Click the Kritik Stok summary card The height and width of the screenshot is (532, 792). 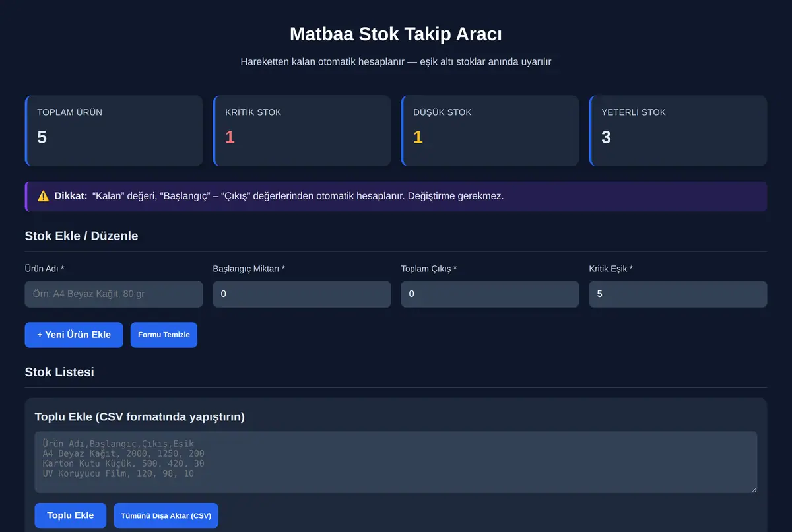302,131
